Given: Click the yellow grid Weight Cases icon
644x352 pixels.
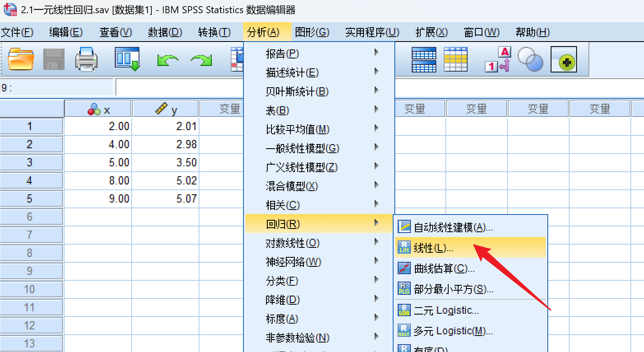Looking at the screenshot, I should (456, 59).
